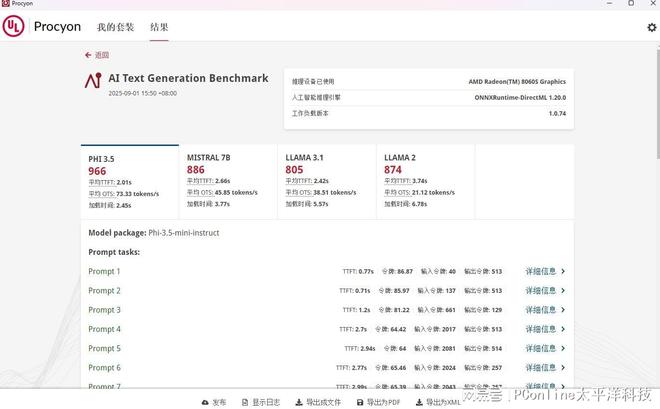Click the benchmark date 2025-09-01 timestamp
The height and width of the screenshot is (409, 660).
click(x=143, y=93)
